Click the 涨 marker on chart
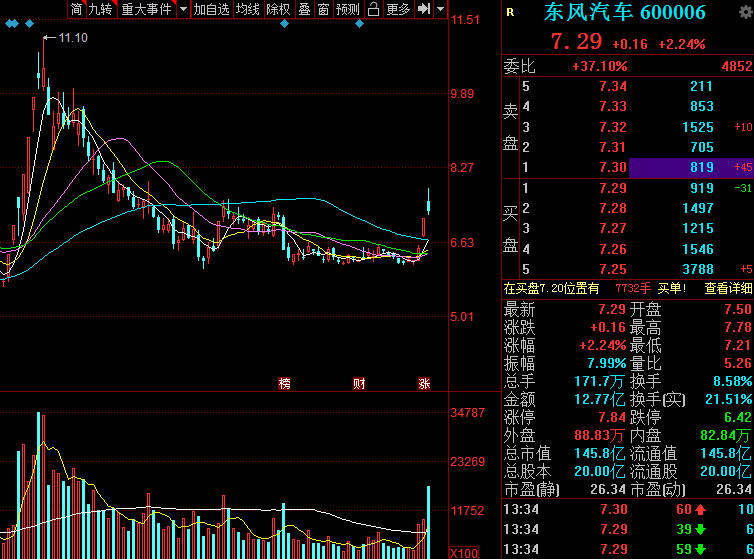The width and height of the screenshot is (754, 559). coord(424,383)
